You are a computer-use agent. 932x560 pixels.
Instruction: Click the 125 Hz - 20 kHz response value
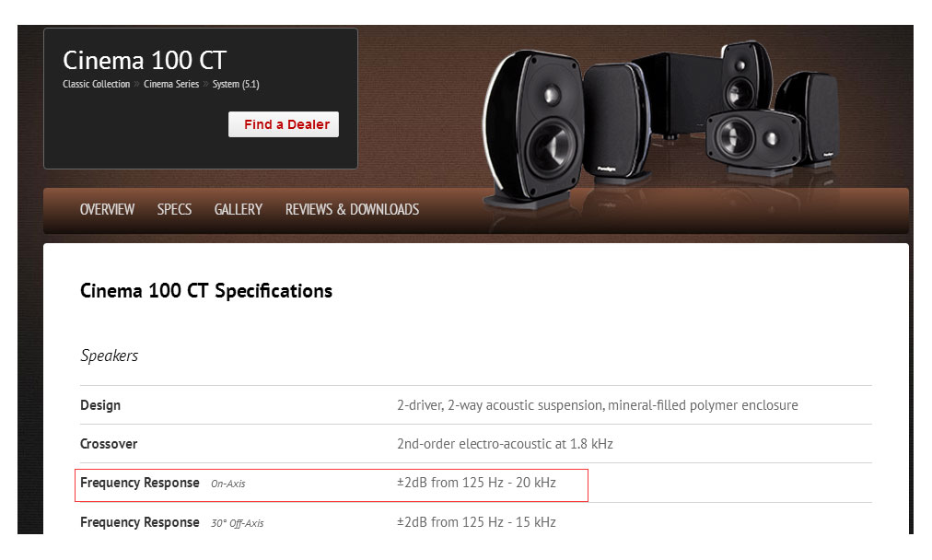tap(476, 483)
